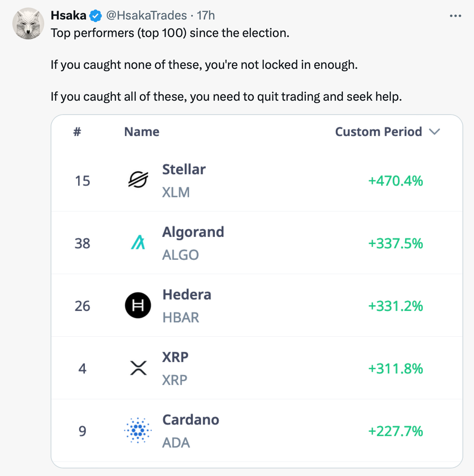
Task: Sort by the Name column header
Action: 142,132
